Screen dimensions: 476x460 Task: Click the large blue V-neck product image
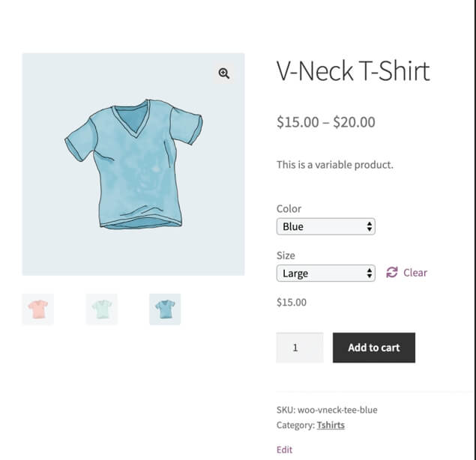point(133,164)
